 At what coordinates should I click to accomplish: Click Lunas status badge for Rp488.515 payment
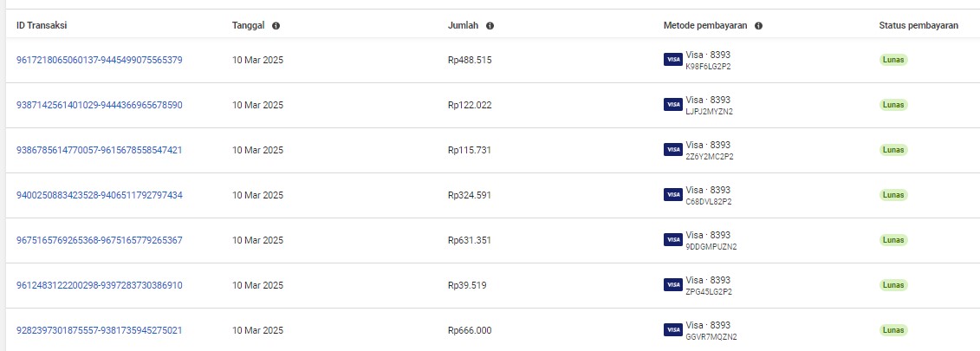[x=893, y=60]
